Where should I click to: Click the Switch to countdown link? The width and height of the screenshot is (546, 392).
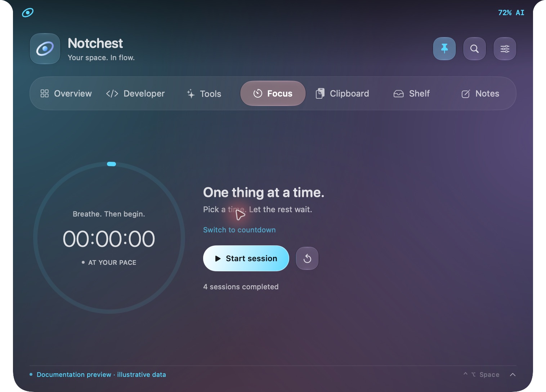[x=240, y=230]
